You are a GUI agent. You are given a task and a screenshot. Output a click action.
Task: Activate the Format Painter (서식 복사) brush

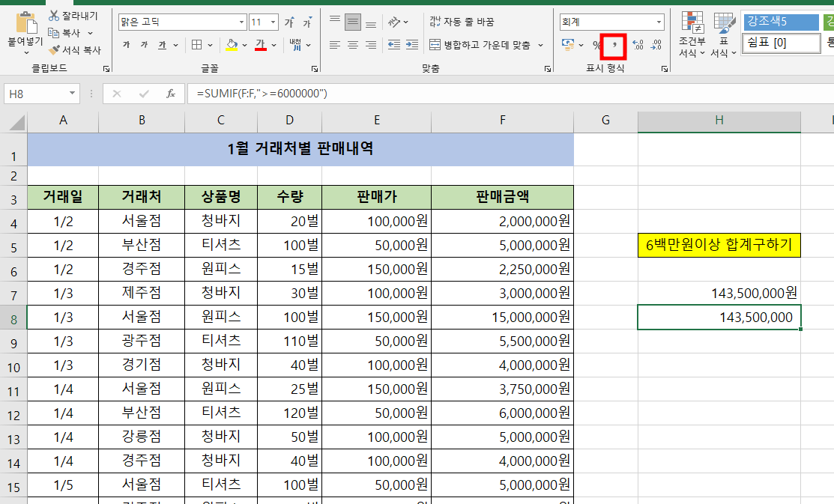click(x=74, y=50)
